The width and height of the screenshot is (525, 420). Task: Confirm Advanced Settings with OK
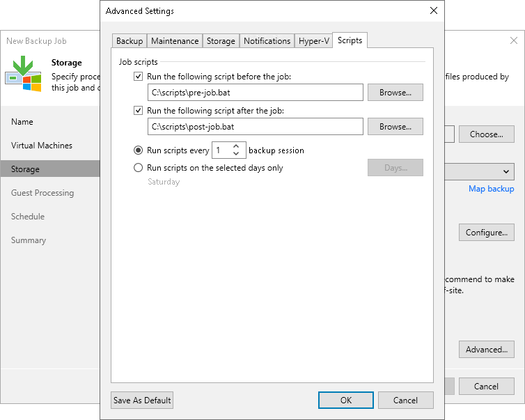tap(346, 400)
